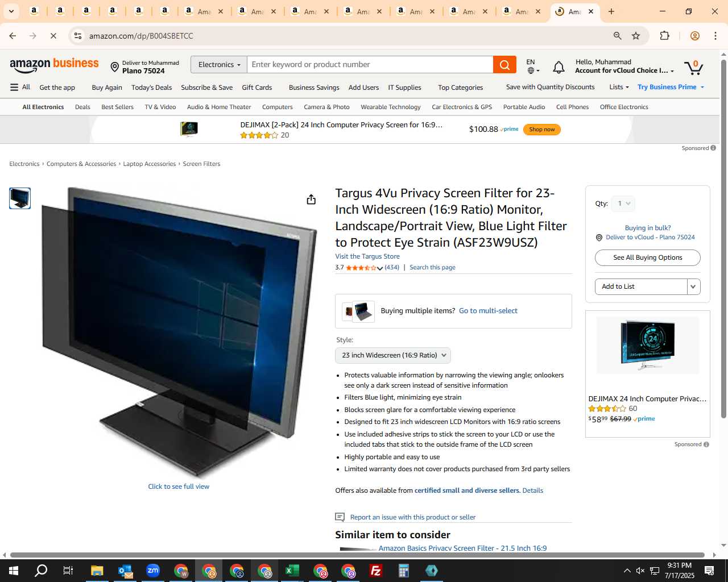
Task: Open the All hamburger menu
Action: pos(20,87)
